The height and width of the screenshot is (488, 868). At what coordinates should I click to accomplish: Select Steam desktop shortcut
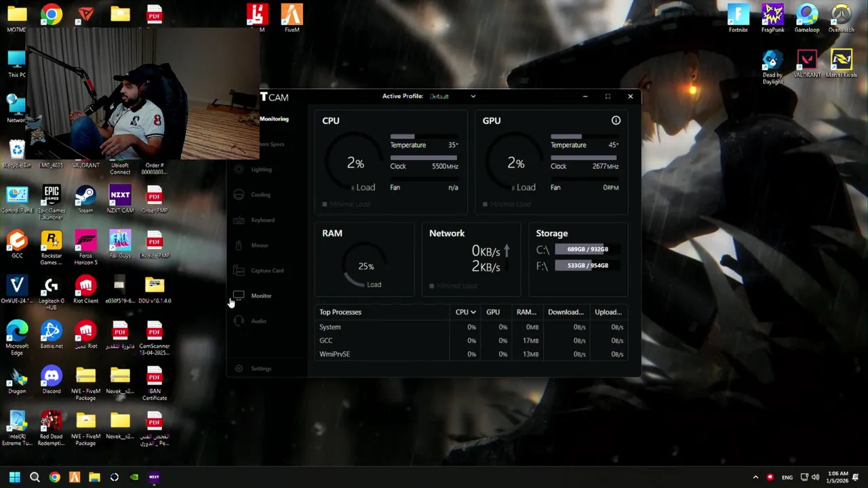click(85, 199)
